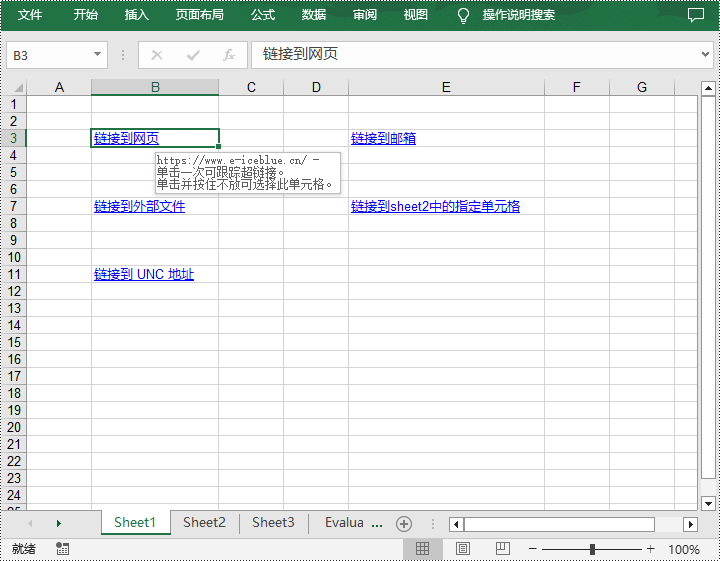Open the Name Box dropdown arrow
720x561 pixels.
[x=97, y=54]
